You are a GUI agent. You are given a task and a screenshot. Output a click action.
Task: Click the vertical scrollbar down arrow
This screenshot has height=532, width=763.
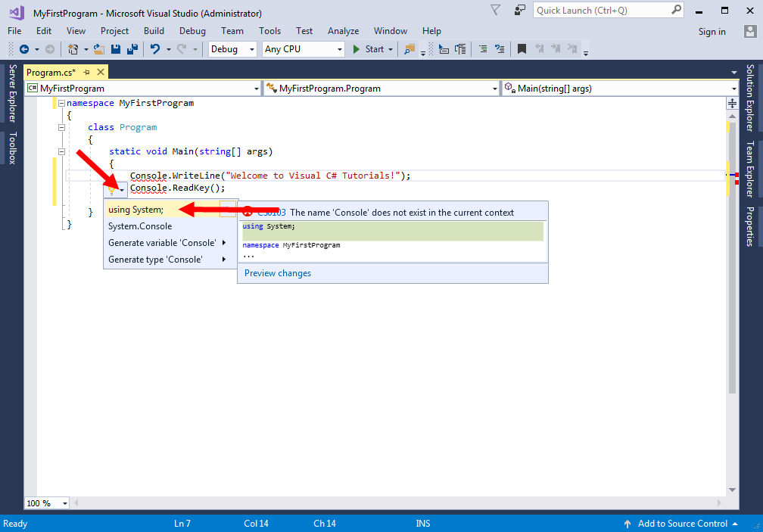pyautogui.click(x=733, y=490)
